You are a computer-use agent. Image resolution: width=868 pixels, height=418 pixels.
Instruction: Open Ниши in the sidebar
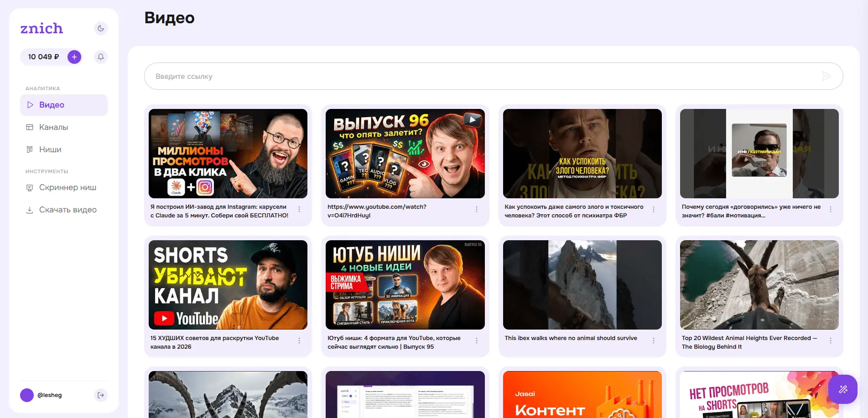50,150
